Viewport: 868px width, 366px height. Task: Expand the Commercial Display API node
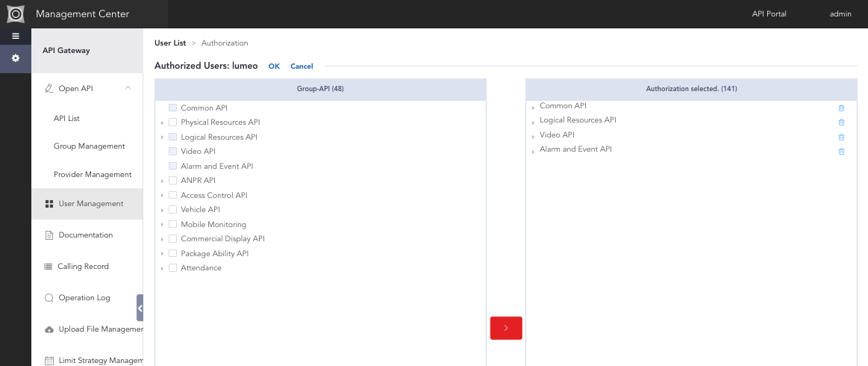(162, 239)
